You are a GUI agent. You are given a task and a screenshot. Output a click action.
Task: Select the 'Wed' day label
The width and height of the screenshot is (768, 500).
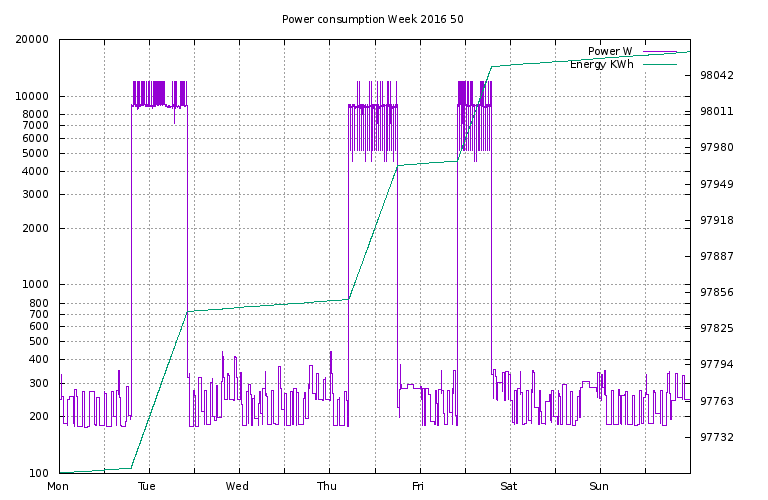tap(238, 487)
